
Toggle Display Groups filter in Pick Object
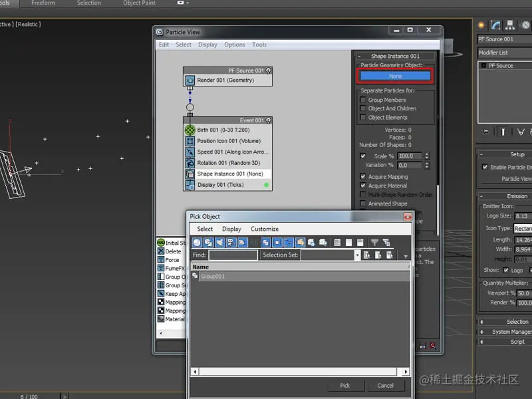click(265, 242)
